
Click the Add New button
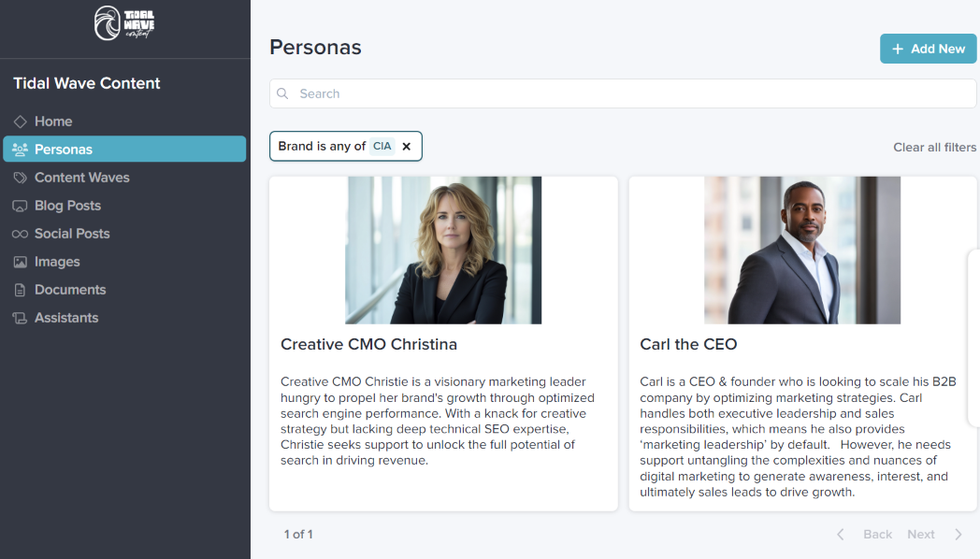928,49
